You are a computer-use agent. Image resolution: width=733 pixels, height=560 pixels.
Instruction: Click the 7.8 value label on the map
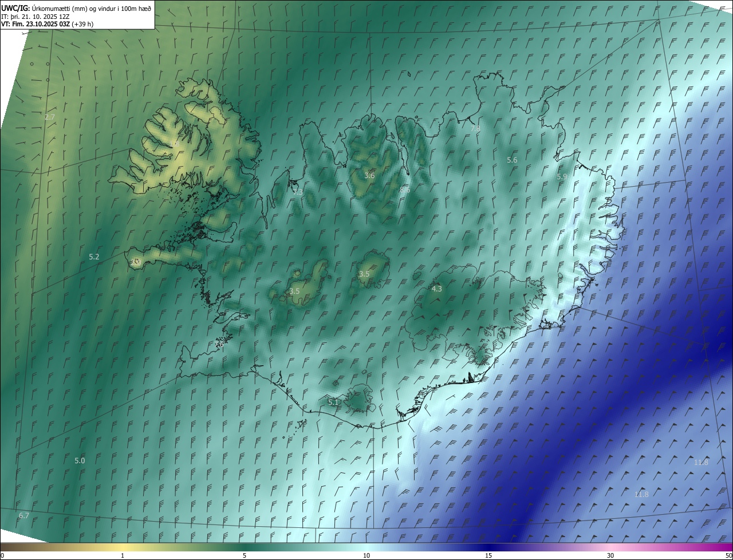pos(475,129)
